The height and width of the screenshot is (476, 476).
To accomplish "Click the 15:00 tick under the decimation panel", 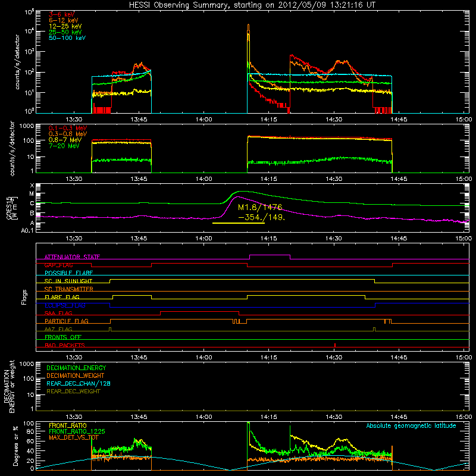I will pos(464,417).
